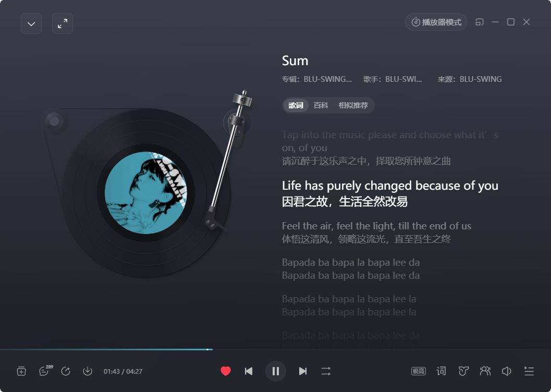This screenshot has height=392, width=551.
Task: Unlike the song with the red heart
Action: click(226, 371)
